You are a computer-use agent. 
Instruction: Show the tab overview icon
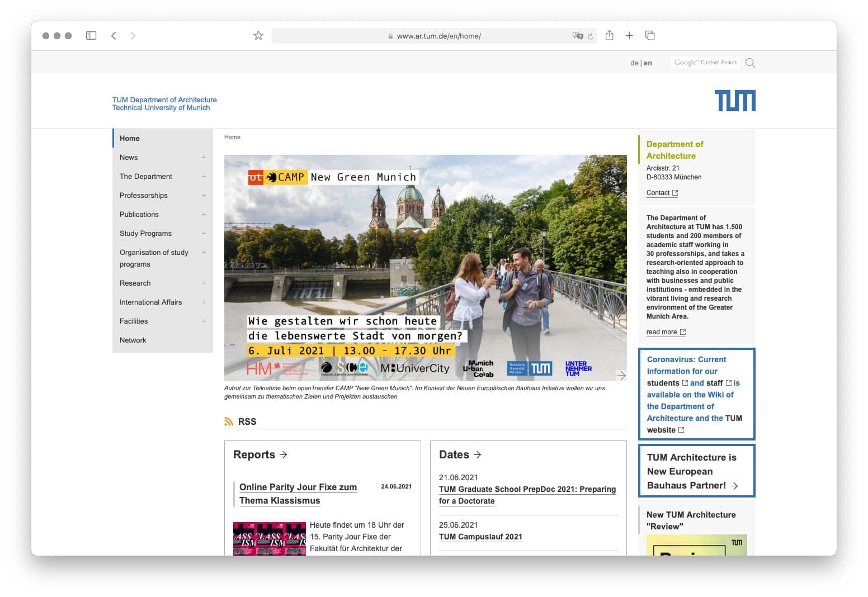click(x=650, y=36)
